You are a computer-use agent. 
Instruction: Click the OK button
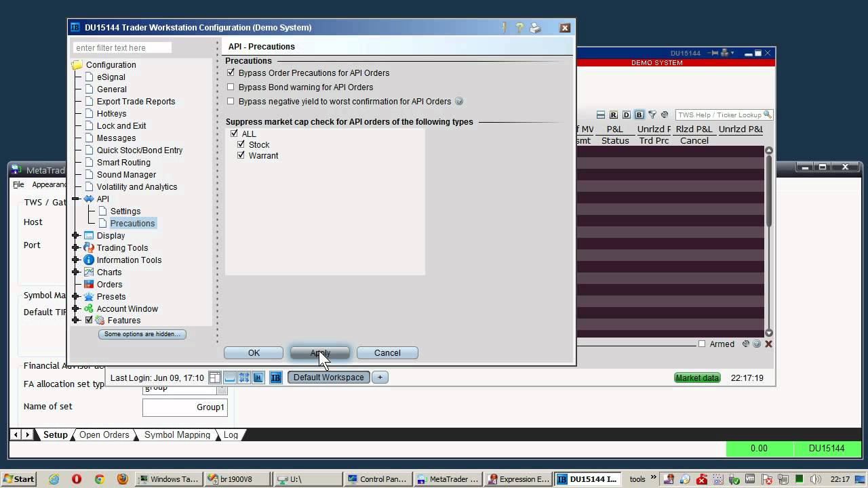point(254,353)
